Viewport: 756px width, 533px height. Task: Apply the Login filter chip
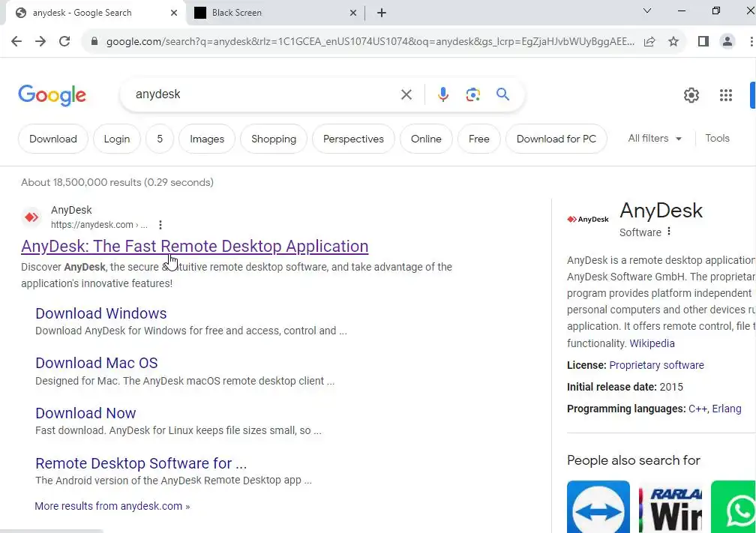(x=117, y=139)
